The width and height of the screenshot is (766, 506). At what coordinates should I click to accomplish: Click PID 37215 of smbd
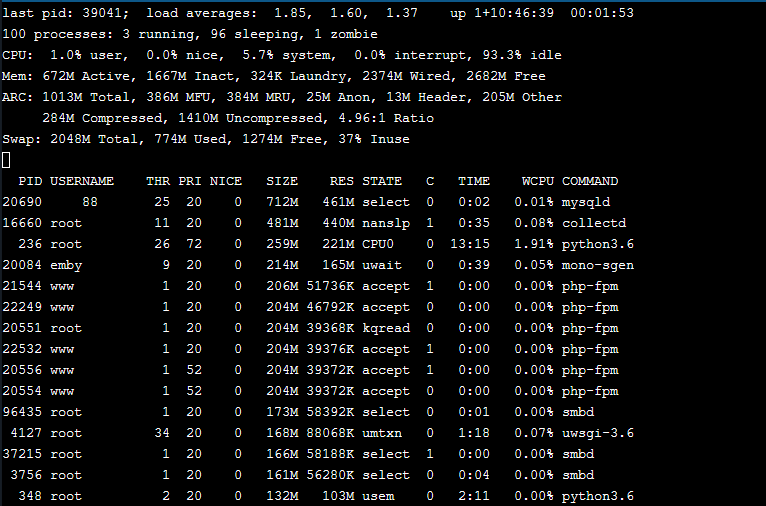(22, 454)
